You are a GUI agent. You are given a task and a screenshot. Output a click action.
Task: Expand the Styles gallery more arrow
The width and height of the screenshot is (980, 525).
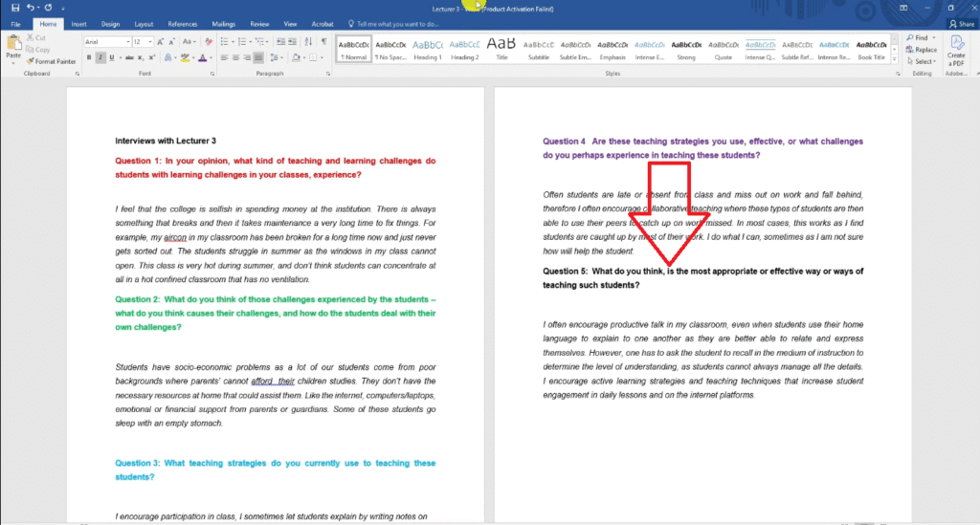(x=896, y=60)
